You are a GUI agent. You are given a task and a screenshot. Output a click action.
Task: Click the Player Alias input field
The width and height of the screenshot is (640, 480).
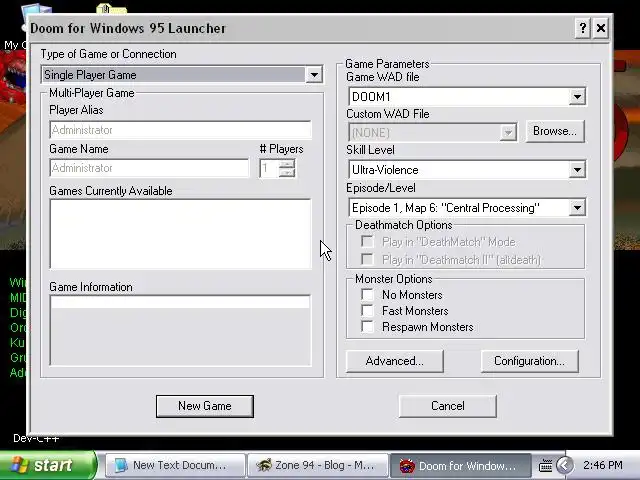tap(180, 130)
